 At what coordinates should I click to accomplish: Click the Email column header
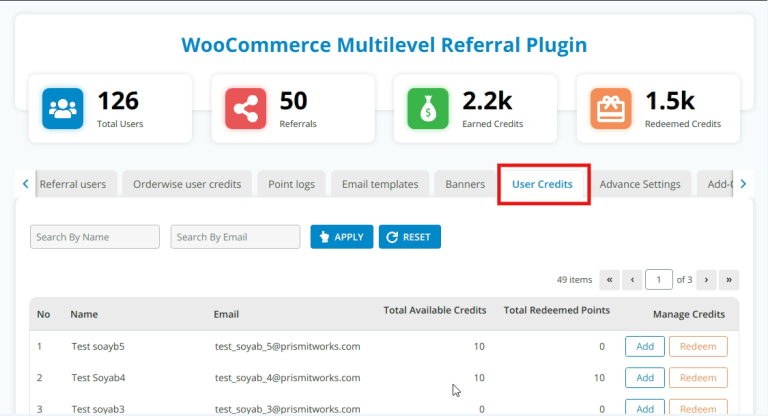click(x=226, y=314)
